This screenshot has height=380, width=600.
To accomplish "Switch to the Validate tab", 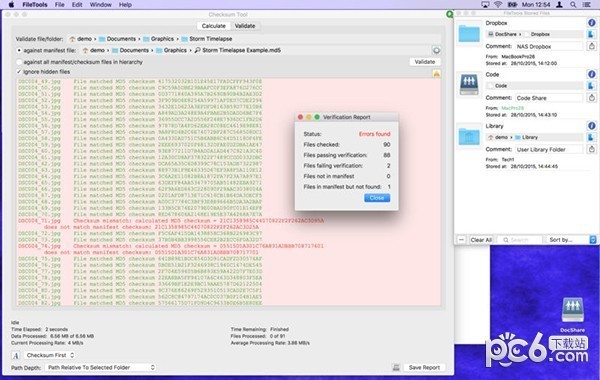I will point(245,26).
